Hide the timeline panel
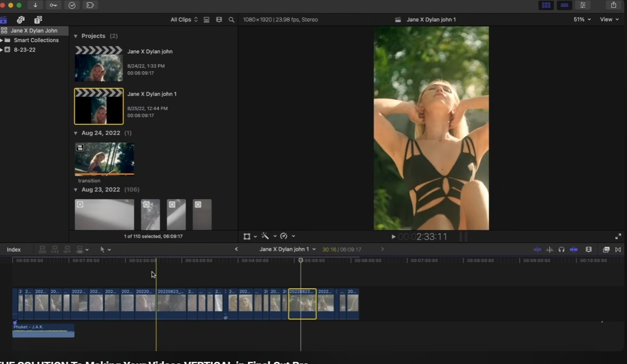The height and width of the screenshot is (364, 627). point(564,5)
